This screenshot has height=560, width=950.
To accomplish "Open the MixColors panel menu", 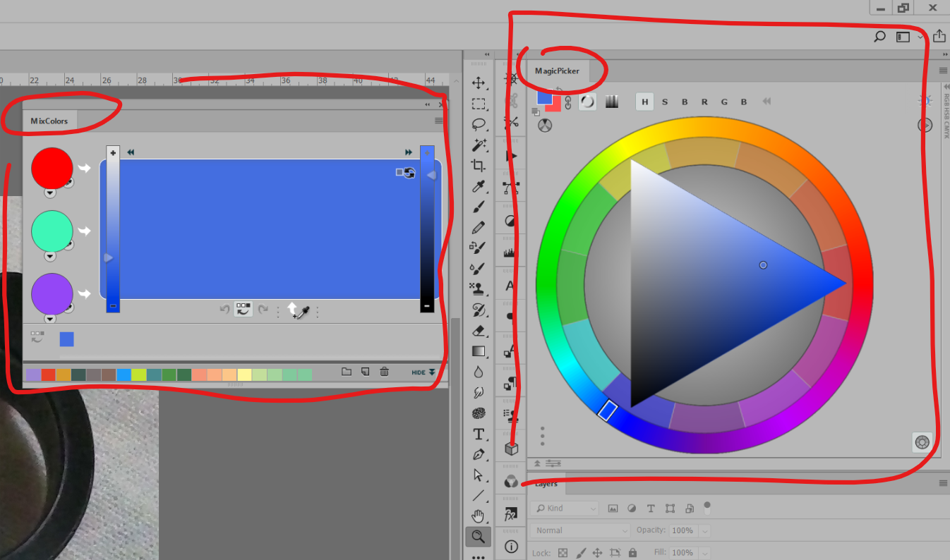I will point(439,121).
